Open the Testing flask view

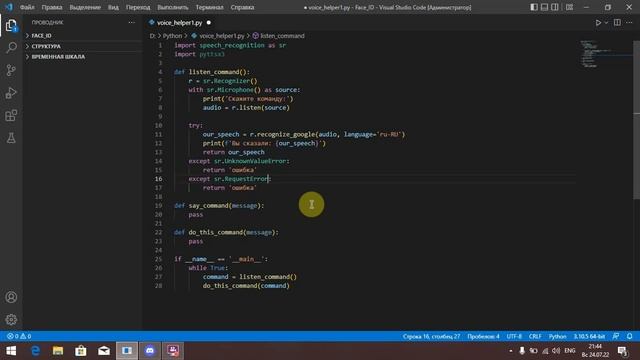(x=11, y=138)
